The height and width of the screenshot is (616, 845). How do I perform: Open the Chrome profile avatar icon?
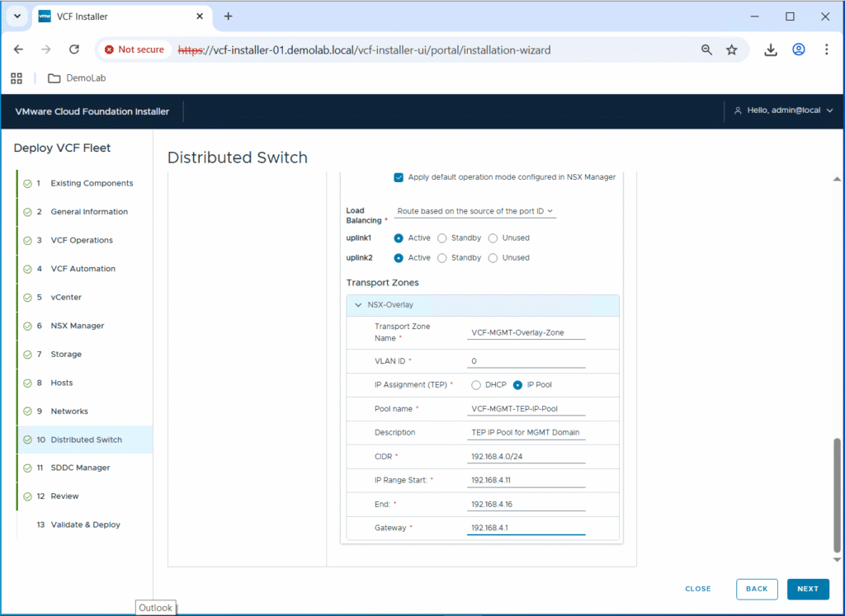[x=799, y=49]
